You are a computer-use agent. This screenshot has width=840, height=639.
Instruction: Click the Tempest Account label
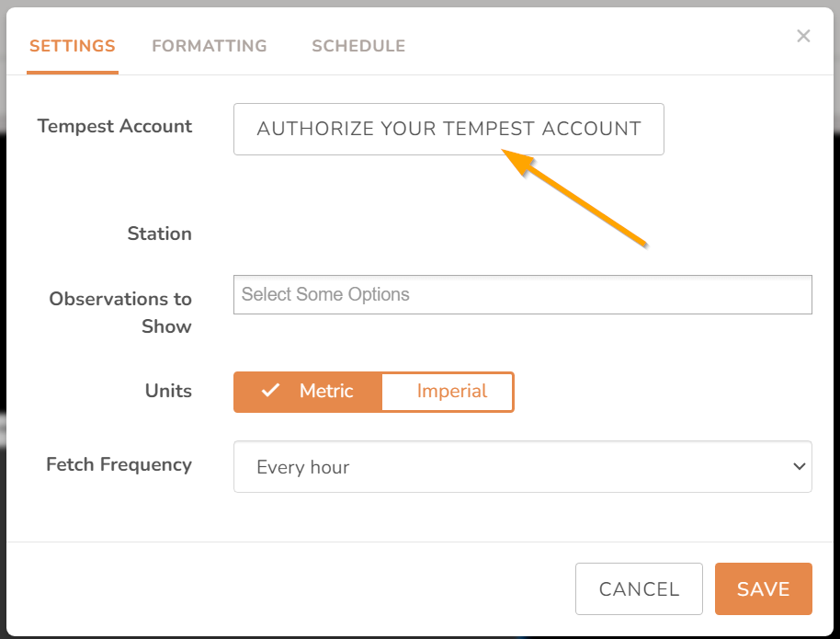coord(115,126)
